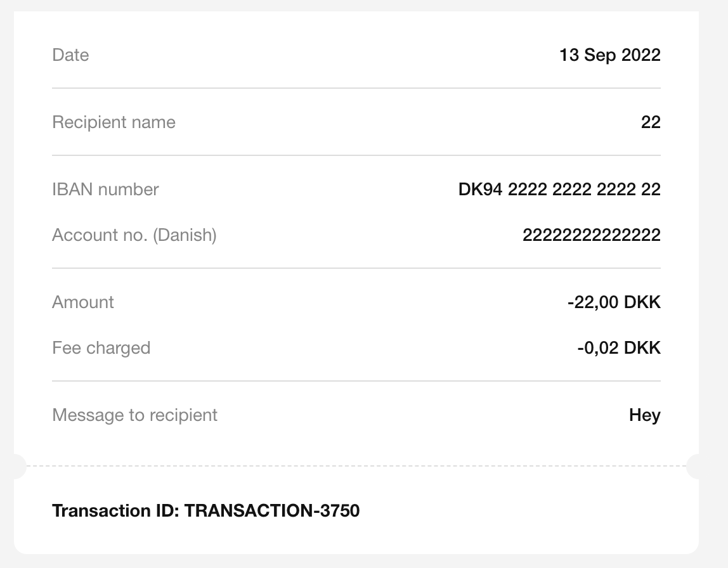Viewport: 728px width, 568px height.
Task: Select the fee value -0,02 DKK
Action: point(619,348)
